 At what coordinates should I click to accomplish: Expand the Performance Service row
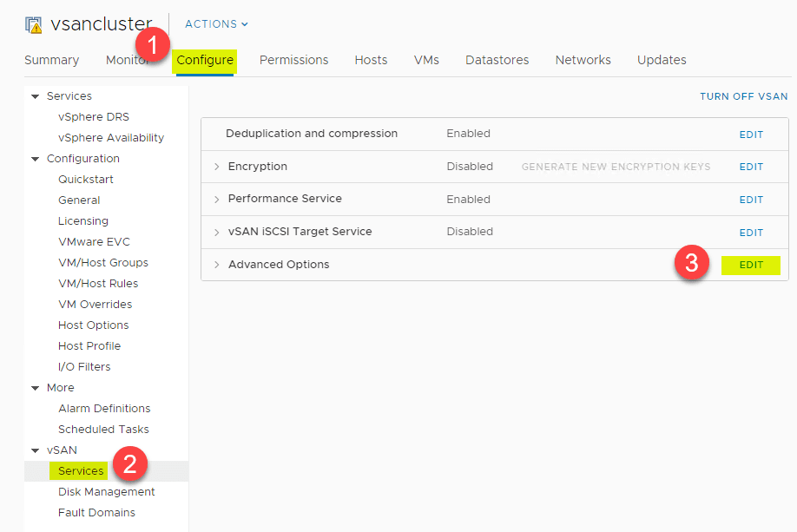(217, 200)
